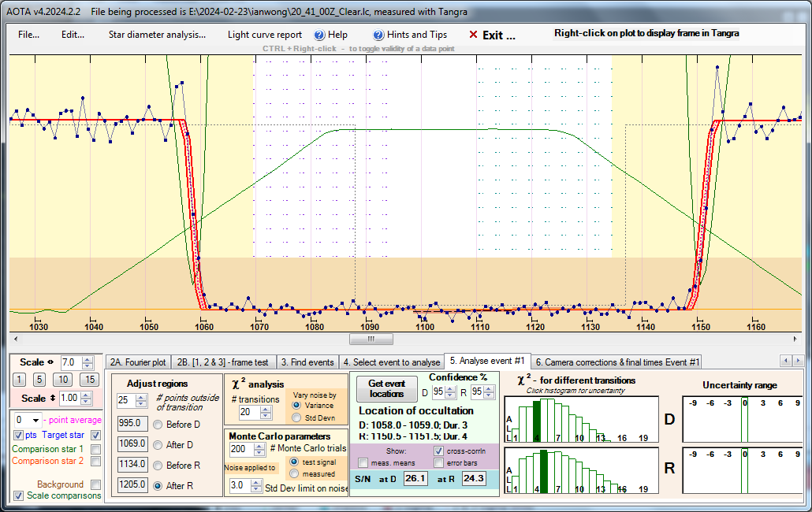
Task: Switch to the 3. Find events tab
Action: pos(307,362)
